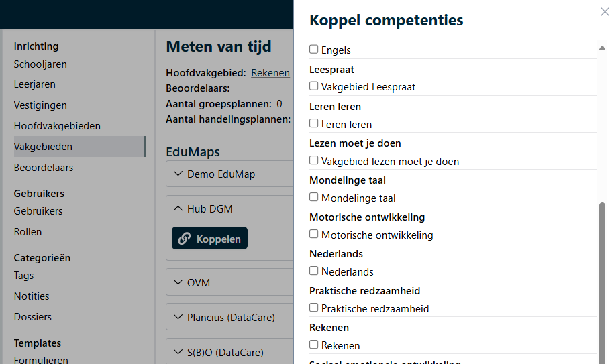This screenshot has height=364, width=614.
Task: Open the Rekenen hoofdvakgebied link
Action: (x=270, y=73)
